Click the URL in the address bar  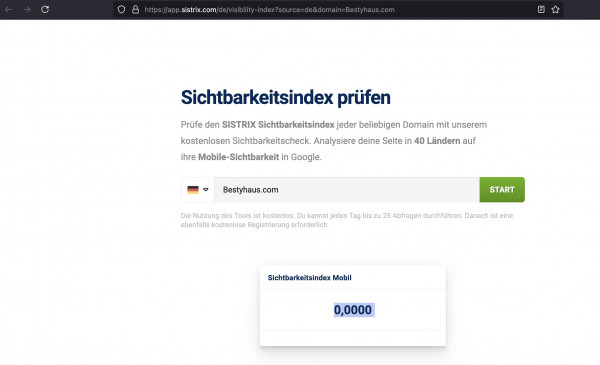click(269, 10)
